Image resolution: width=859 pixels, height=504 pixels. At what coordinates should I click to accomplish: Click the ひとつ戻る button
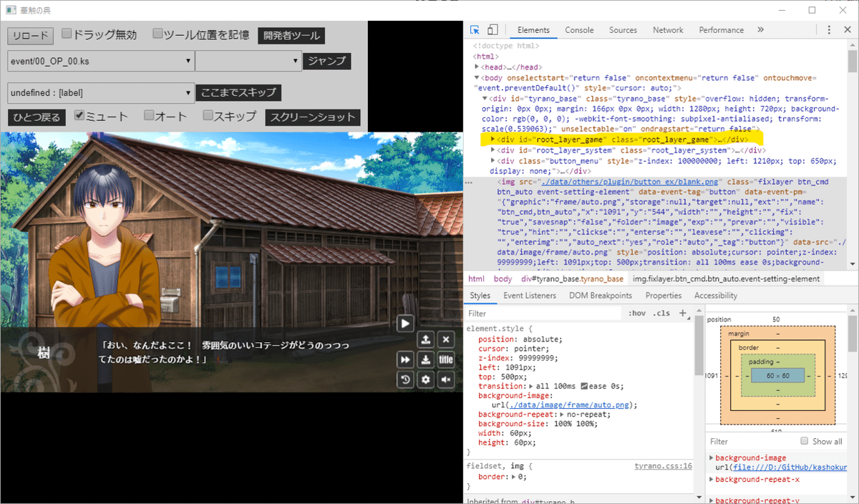(x=36, y=117)
